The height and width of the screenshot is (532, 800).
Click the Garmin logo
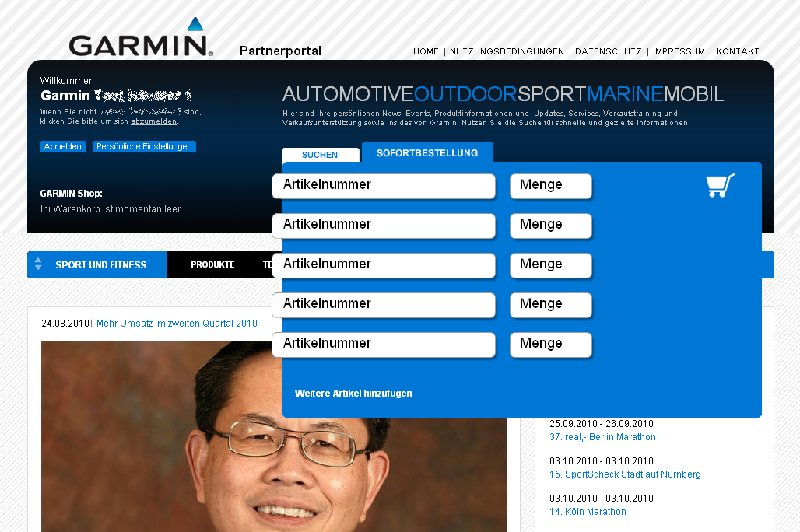[141, 40]
